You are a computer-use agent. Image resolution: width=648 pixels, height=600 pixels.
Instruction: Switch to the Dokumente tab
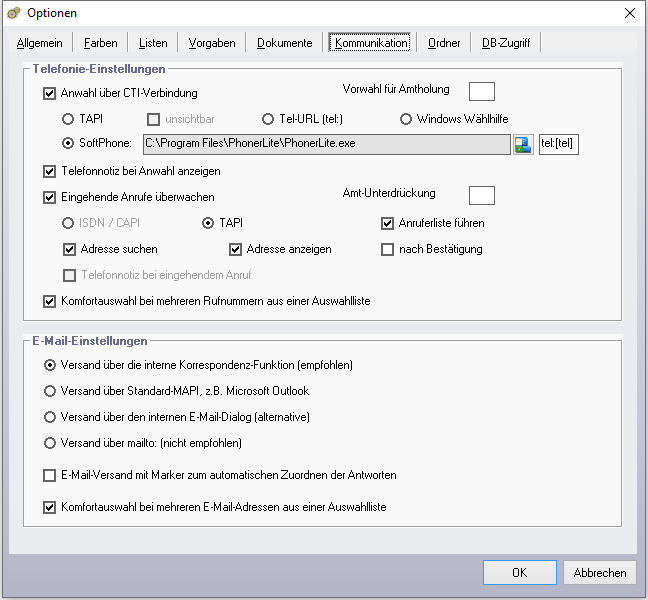[284, 43]
